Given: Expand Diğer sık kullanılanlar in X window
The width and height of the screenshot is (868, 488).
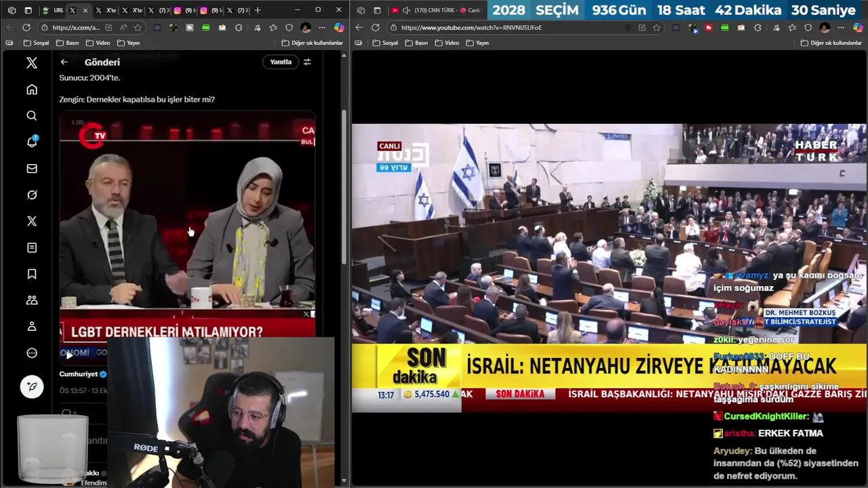Looking at the screenshot, I should coord(313,43).
